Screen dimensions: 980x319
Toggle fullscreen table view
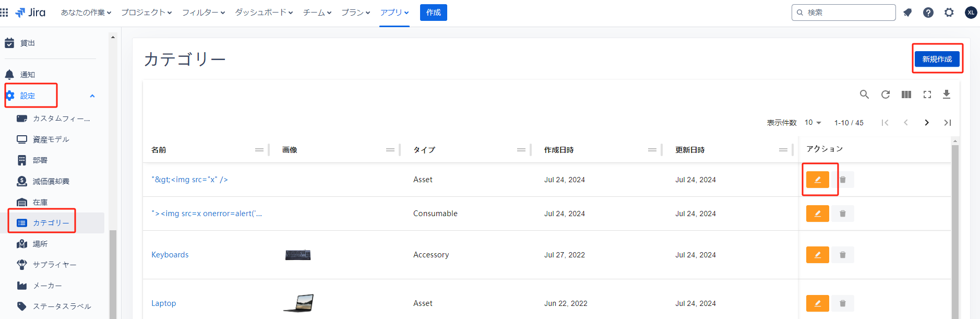click(927, 94)
